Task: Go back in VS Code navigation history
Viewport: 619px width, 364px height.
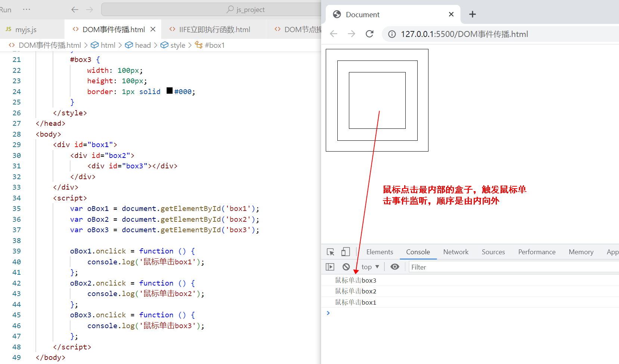Action: point(75,10)
